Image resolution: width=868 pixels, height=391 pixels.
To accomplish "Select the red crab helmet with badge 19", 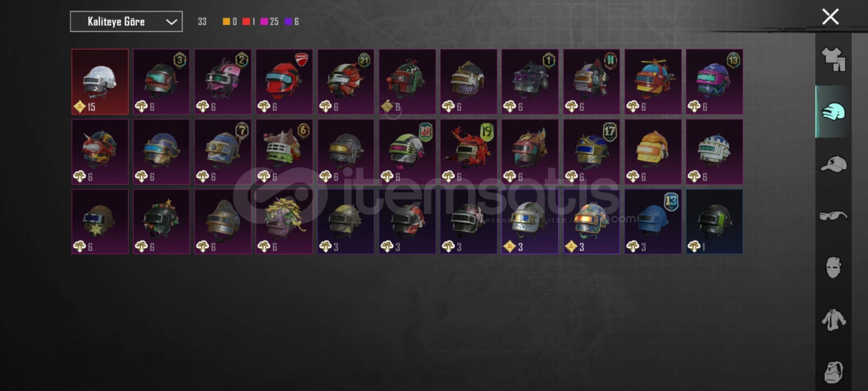I will click(x=469, y=152).
